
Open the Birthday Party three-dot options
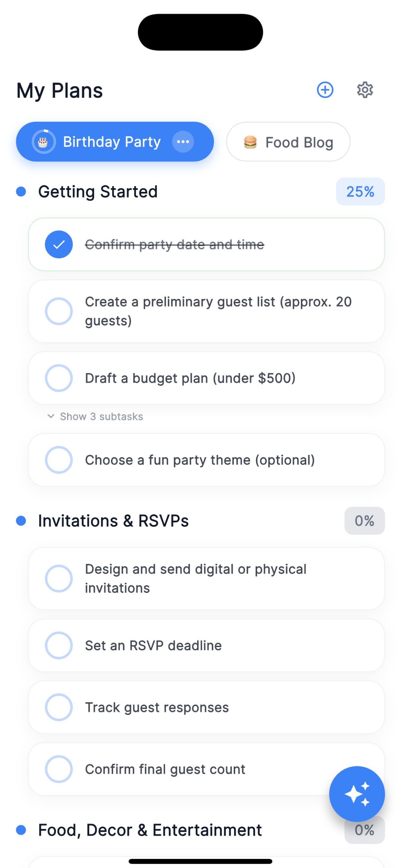click(x=183, y=141)
